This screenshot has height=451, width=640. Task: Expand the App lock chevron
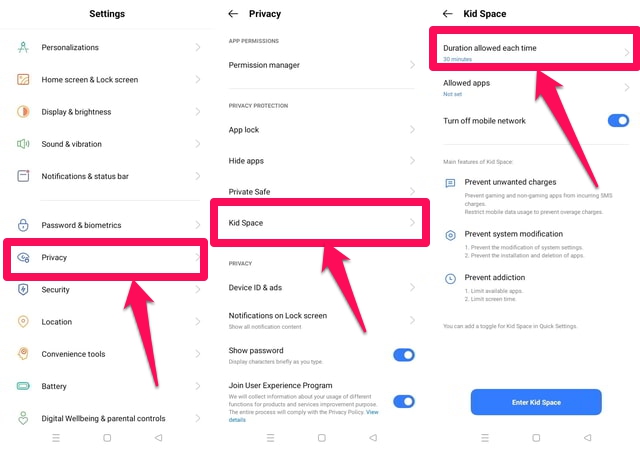pos(413,130)
